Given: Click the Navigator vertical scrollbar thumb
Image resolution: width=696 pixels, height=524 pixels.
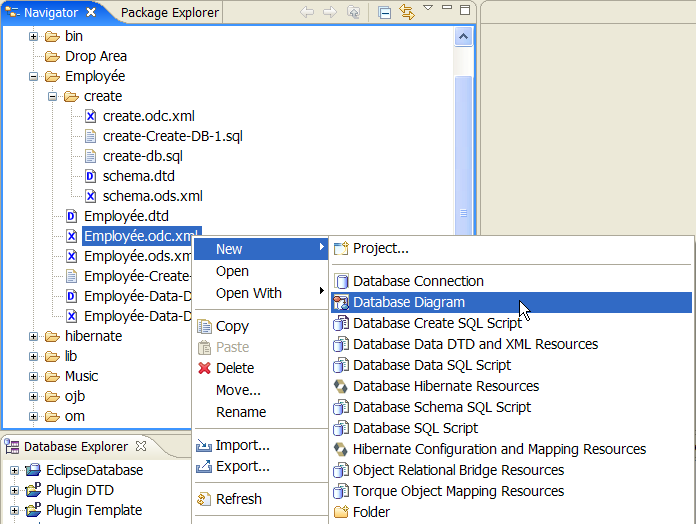Looking at the screenshot, I should pyautogui.click(x=463, y=155).
